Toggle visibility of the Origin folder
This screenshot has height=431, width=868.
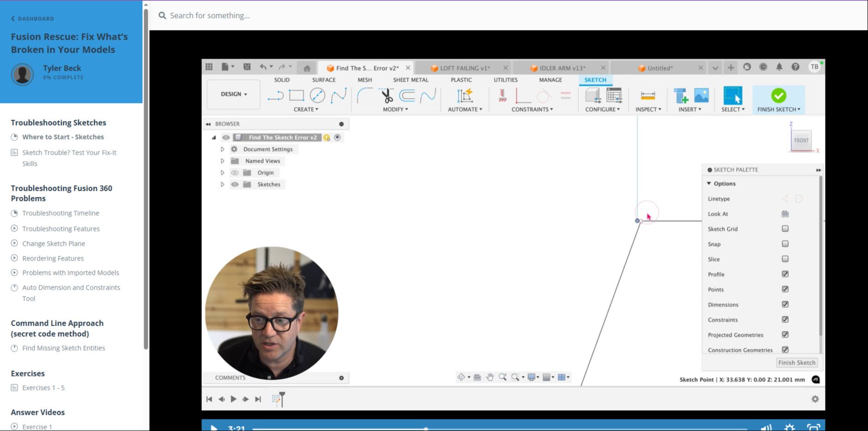[235, 173]
